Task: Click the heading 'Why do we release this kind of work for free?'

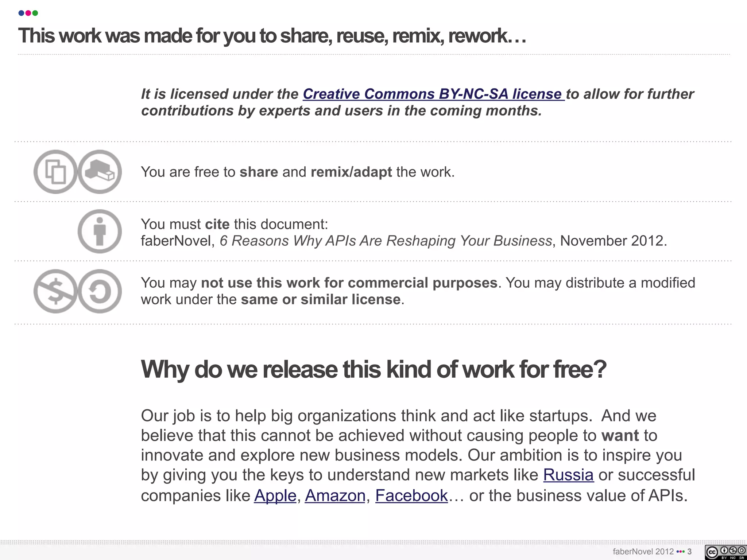Action: [x=373, y=369]
